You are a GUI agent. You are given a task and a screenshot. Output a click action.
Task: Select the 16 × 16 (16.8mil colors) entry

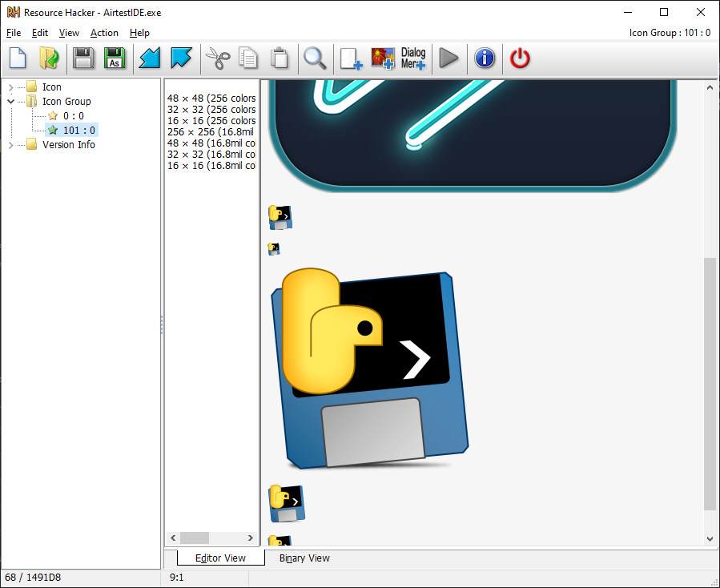pyautogui.click(x=211, y=165)
